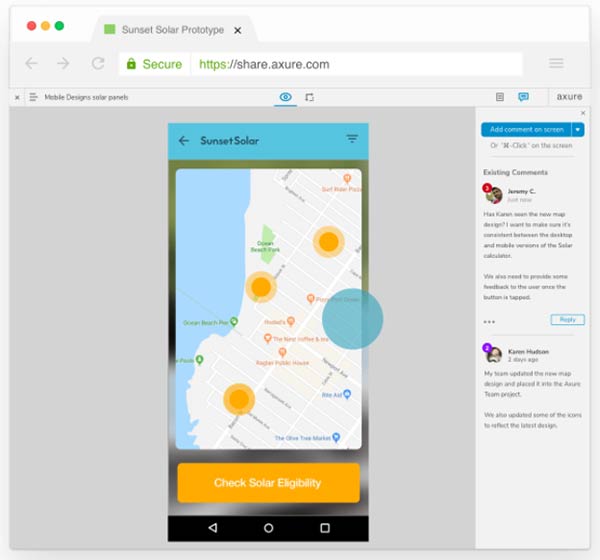Tap the Rite Aid blue pin
This screenshot has width=600, height=560.
click(347, 394)
